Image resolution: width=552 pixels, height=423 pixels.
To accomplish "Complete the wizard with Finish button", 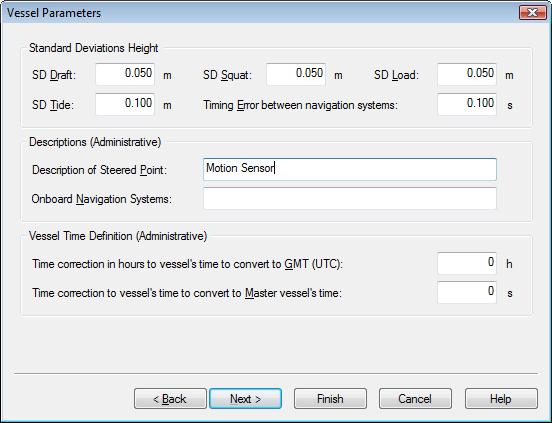I will click(x=330, y=399).
